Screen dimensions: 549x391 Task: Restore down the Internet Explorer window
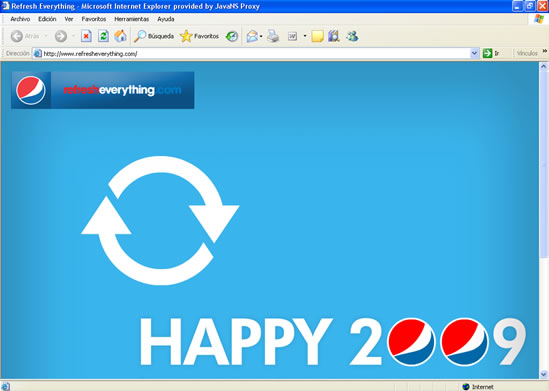530,6
